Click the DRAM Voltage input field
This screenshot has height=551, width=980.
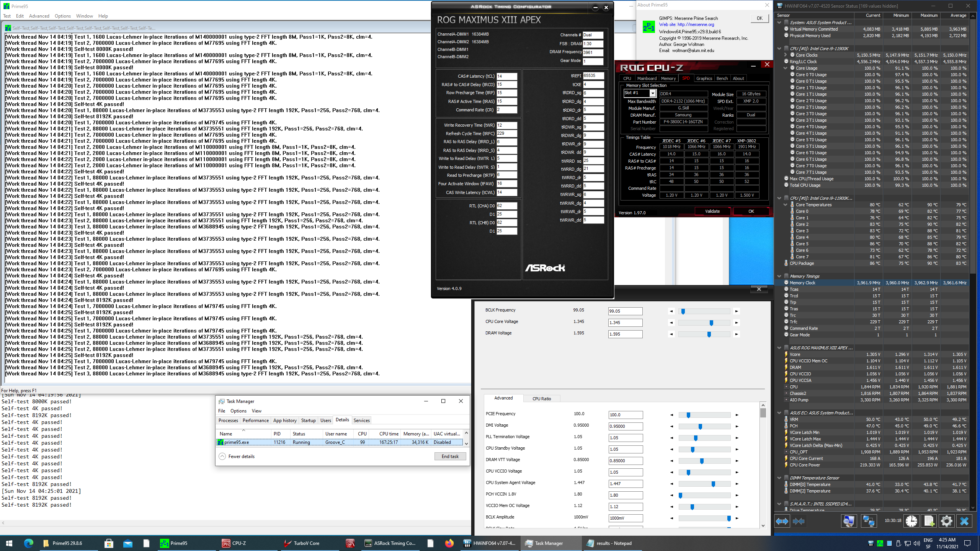click(625, 334)
